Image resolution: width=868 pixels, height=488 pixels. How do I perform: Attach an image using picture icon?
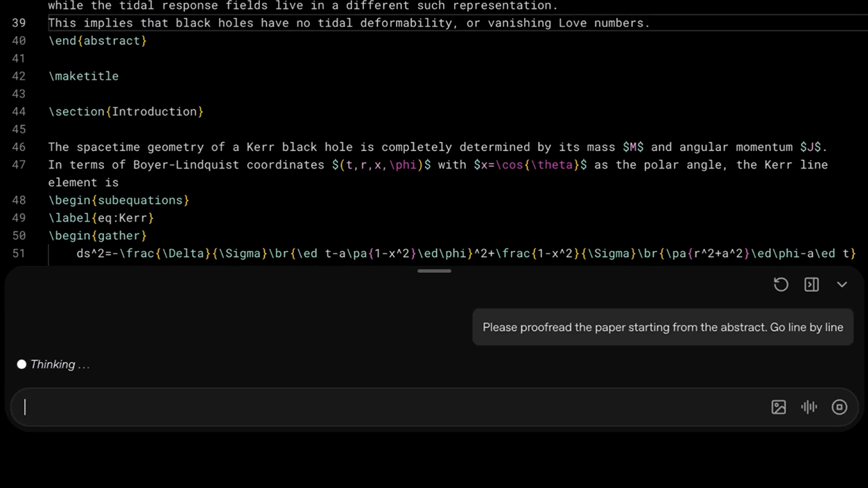[x=779, y=407]
